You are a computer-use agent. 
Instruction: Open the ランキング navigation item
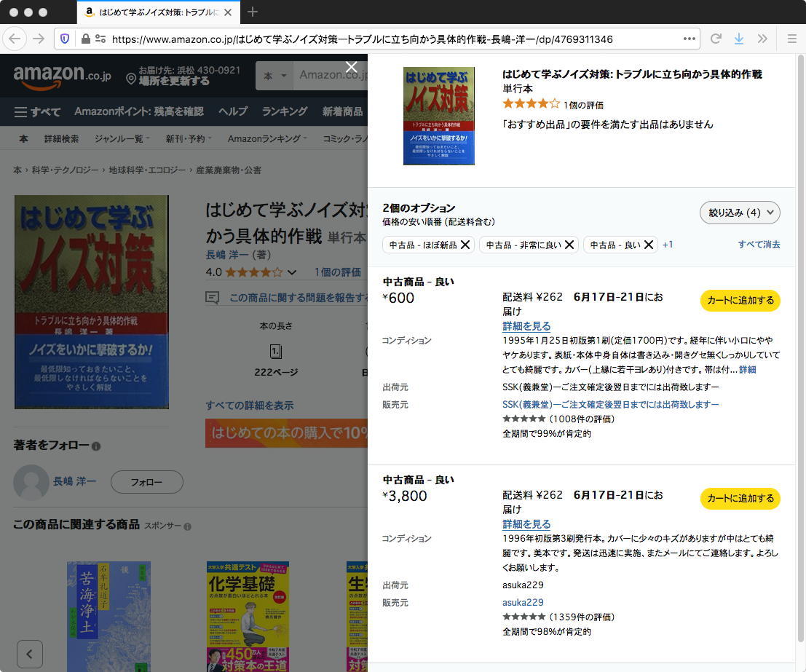pyautogui.click(x=284, y=111)
